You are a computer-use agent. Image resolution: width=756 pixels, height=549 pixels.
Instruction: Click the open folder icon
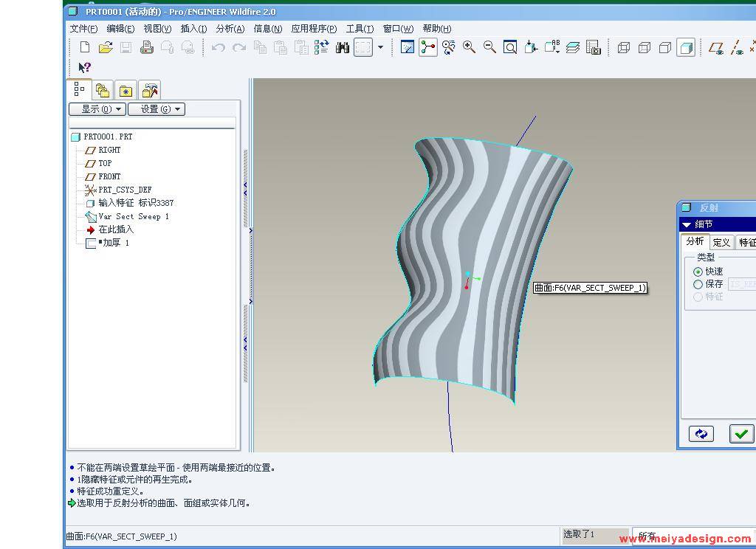[106, 48]
